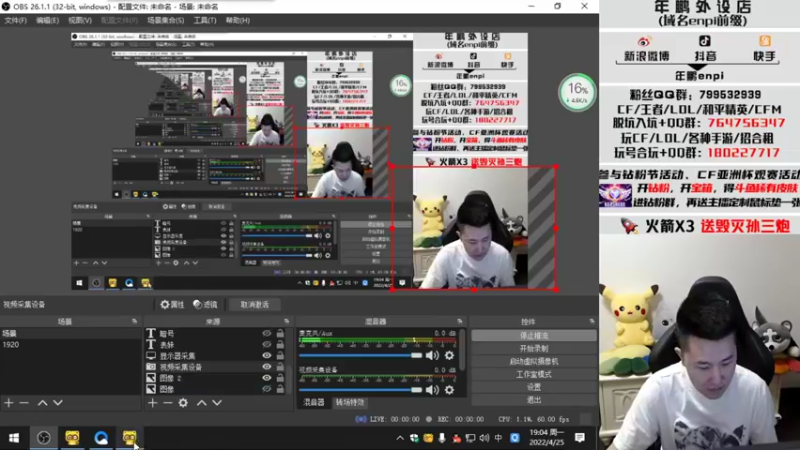Toggle visibility of 暗号 text source

pyautogui.click(x=266, y=333)
